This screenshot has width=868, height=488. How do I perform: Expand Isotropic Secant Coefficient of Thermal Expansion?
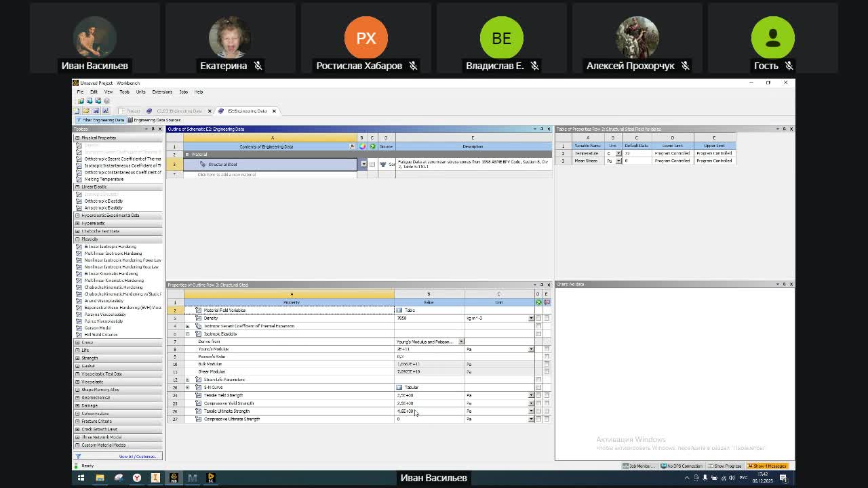pyautogui.click(x=188, y=326)
